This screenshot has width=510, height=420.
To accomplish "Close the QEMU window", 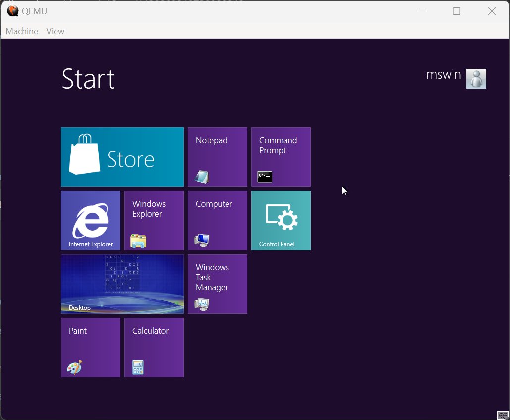I will 492,11.
